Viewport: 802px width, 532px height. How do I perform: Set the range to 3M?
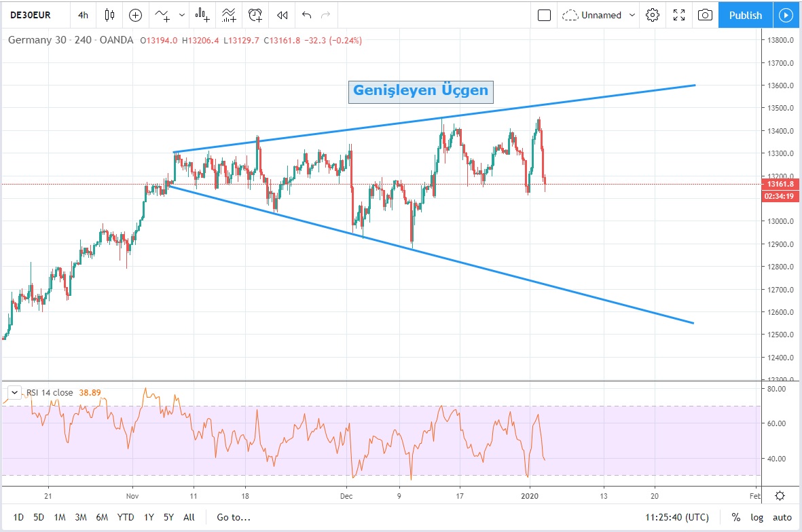(81, 517)
